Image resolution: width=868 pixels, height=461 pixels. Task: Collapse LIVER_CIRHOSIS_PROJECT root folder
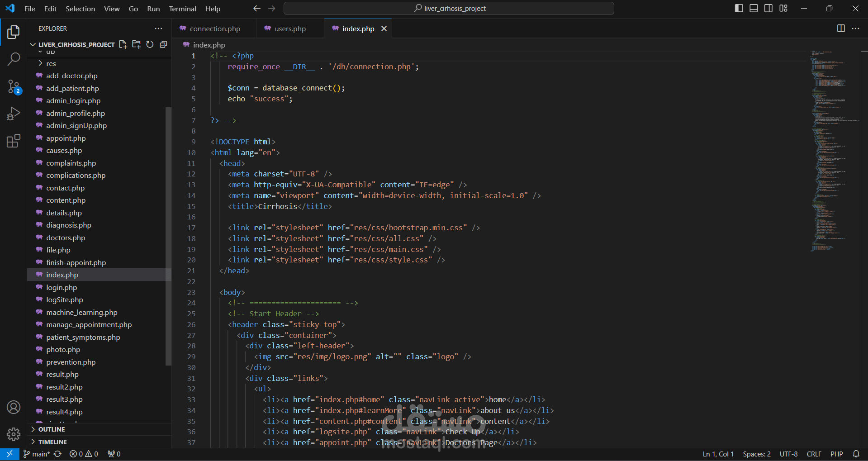[x=72, y=44]
